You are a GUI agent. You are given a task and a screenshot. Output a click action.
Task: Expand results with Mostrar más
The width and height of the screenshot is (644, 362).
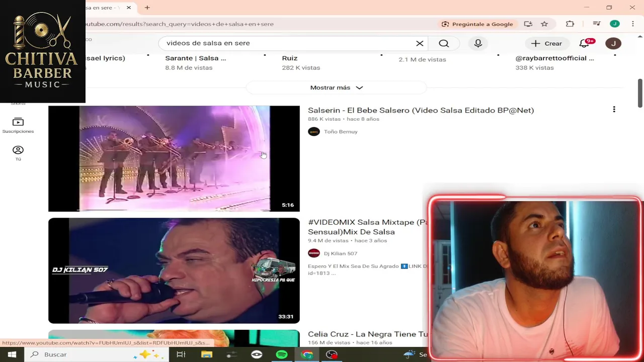point(337,87)
